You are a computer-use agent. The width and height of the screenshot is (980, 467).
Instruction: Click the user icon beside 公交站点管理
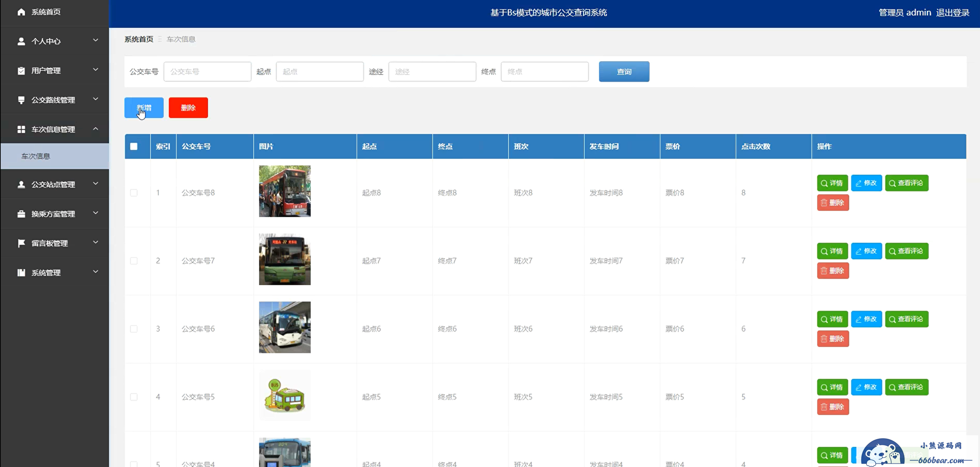point(21,184)
